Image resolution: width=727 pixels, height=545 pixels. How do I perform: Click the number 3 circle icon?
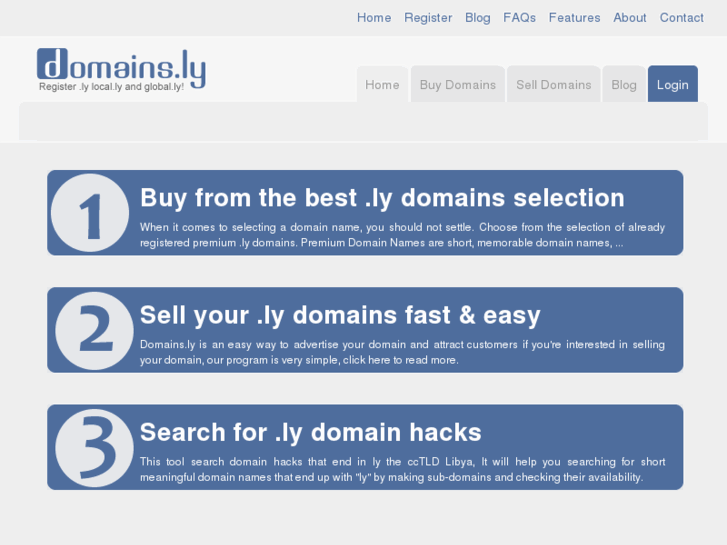point(95,448)
